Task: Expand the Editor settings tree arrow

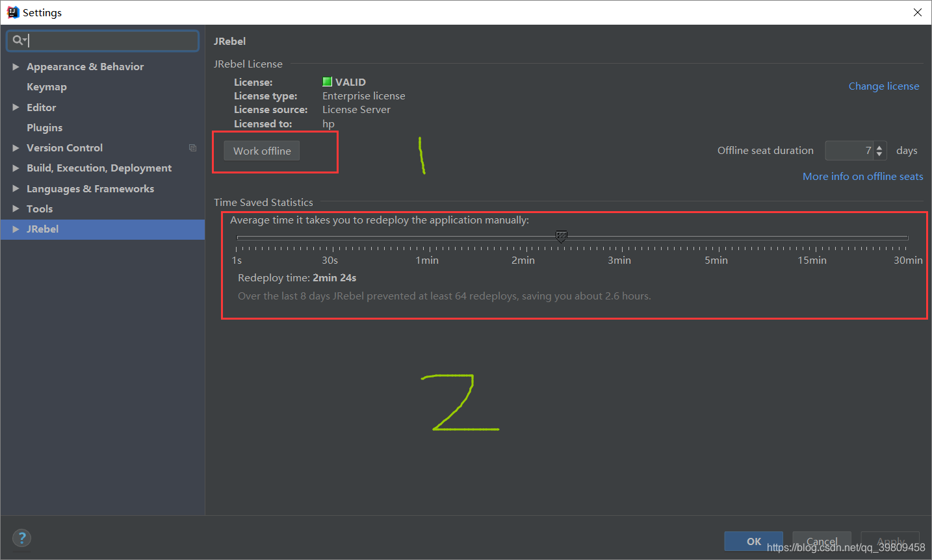Action: 16,108
